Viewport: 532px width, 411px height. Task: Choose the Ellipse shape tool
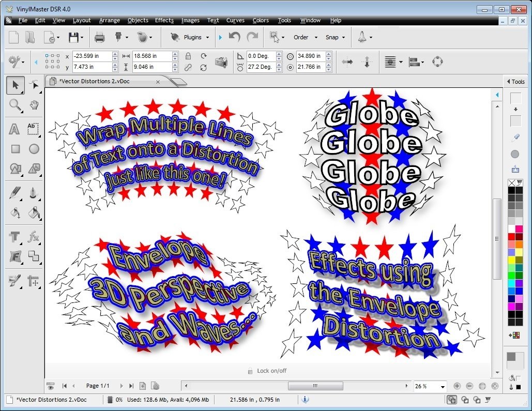pos(34,149)
